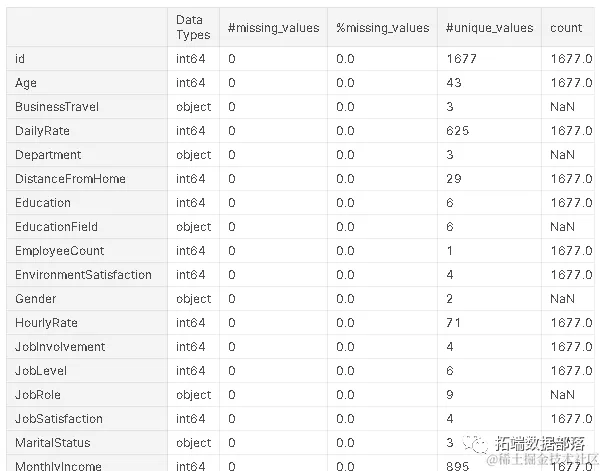Click the '%missing_values' column header
This screenshot has height=471, width=604.
pos(383,28)
